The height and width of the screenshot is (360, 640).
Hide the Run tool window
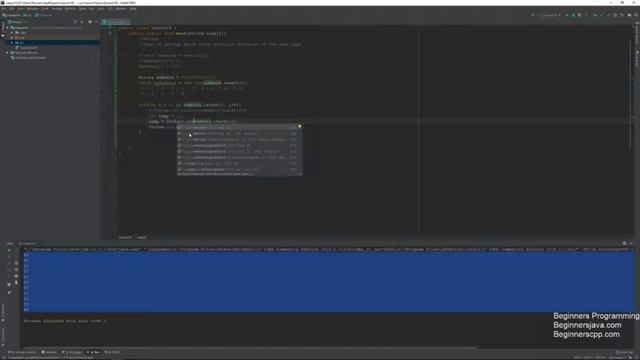click(x=631, y=243)
